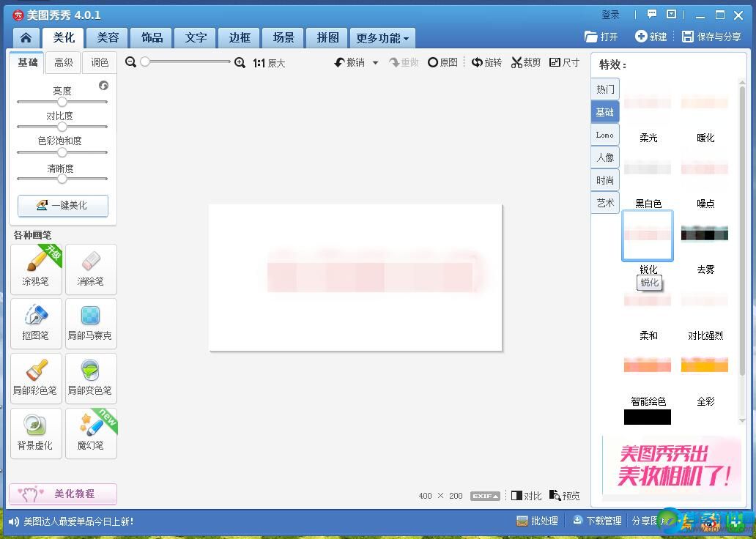Switch to the 美容 tab
The width and height of the screenshot is (756, 539).
(x=108, y=37)
